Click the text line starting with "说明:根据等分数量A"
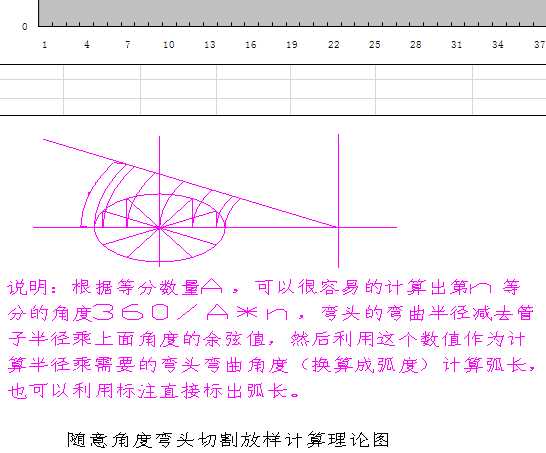Image resolution: width=546 pixels, height=453 pixels. pyautogui.click(x=264, y=288)
